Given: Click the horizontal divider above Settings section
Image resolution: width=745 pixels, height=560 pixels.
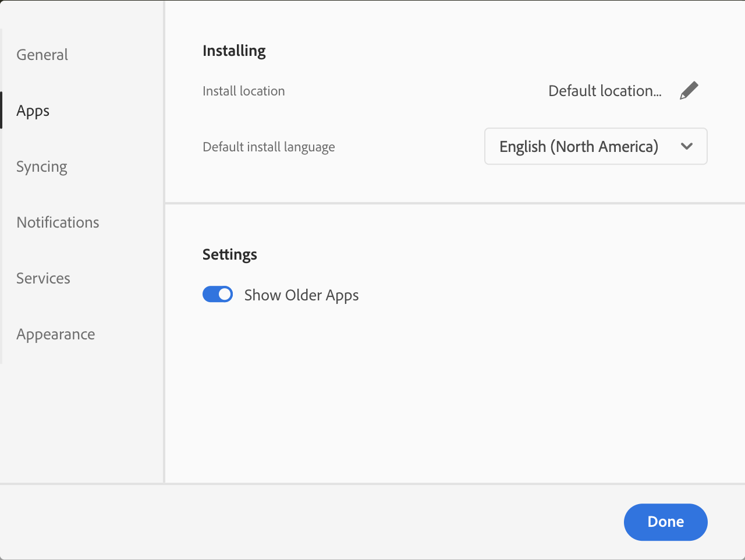Looking at the screenshot, I should tap(454, 203).
